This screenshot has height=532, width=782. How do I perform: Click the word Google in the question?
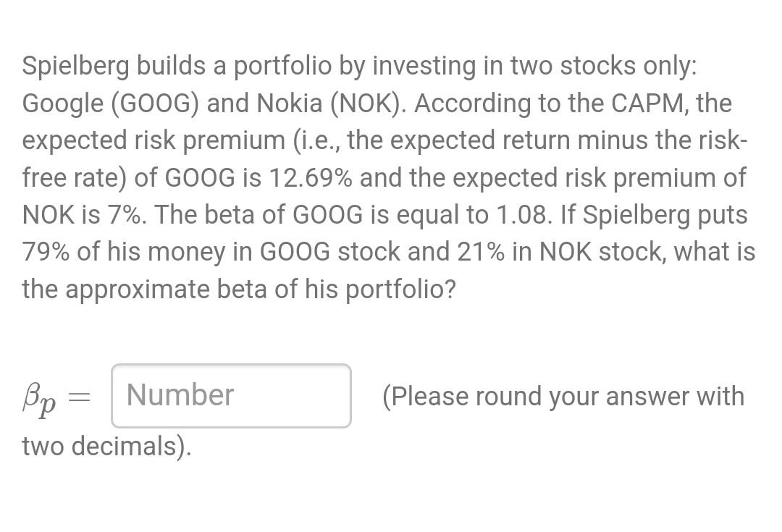coord(63,104)
